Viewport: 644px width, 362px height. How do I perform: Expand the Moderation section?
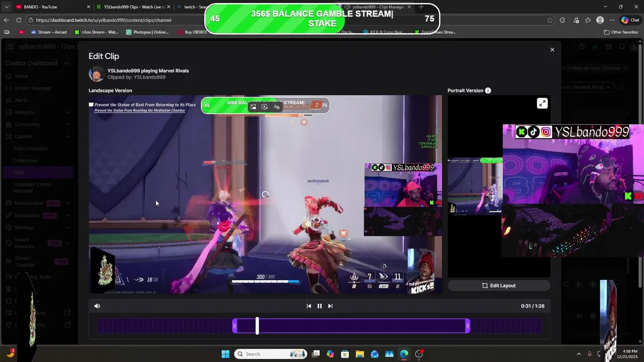(38, 215)
